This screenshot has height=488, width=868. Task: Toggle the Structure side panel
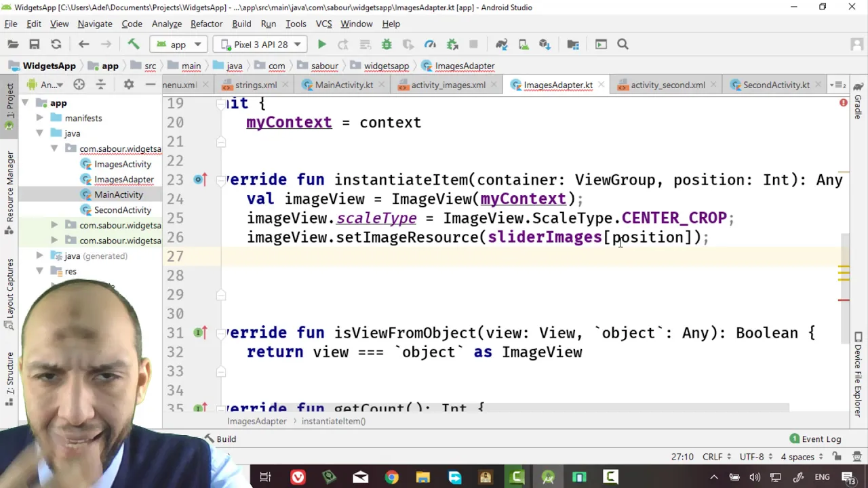(x=9, y=380)
